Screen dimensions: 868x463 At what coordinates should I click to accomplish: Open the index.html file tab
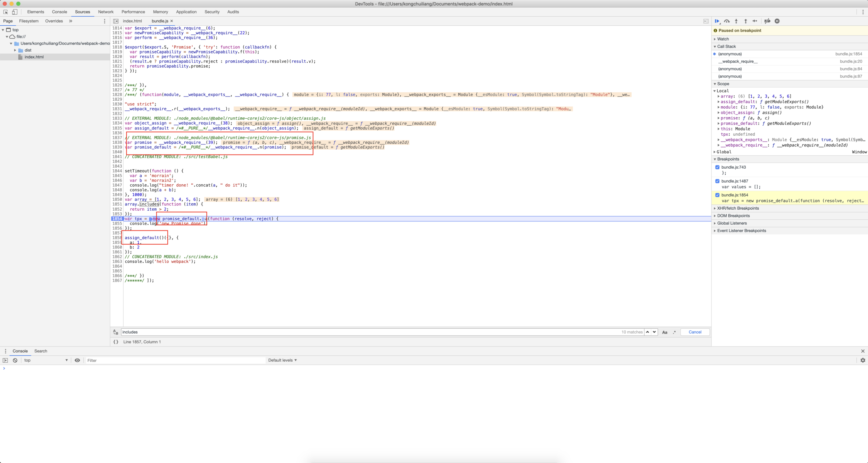(132, 21)
